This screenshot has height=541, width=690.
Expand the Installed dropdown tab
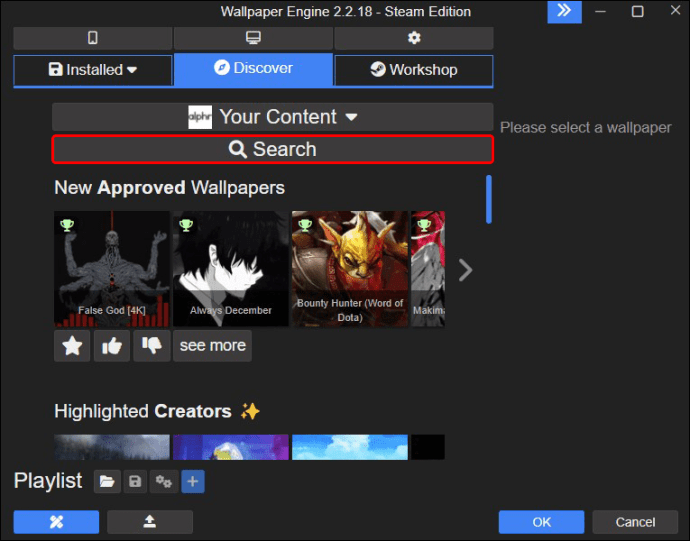[92, 70]
